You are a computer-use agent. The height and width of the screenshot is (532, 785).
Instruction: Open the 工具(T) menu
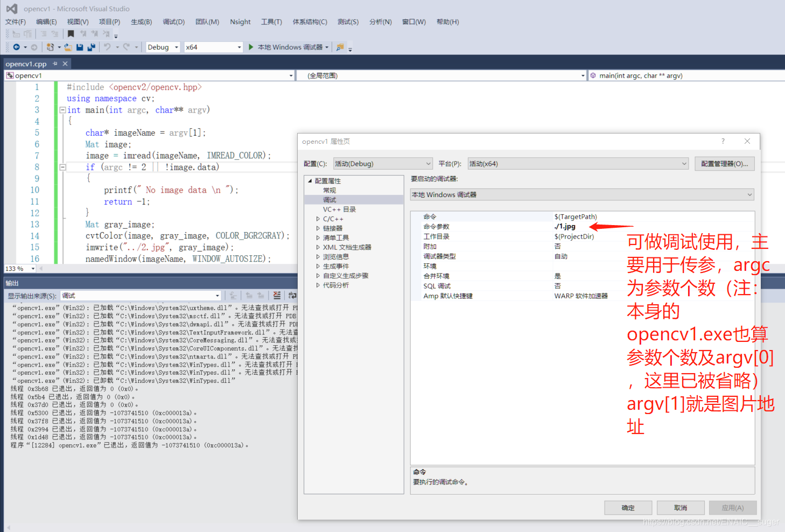(271, 22)
